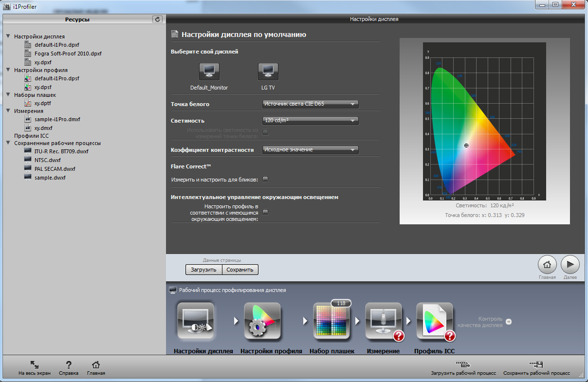Refresh the Ресурсы panel list
Screen dimensions: 588x382
coord(157,19)
